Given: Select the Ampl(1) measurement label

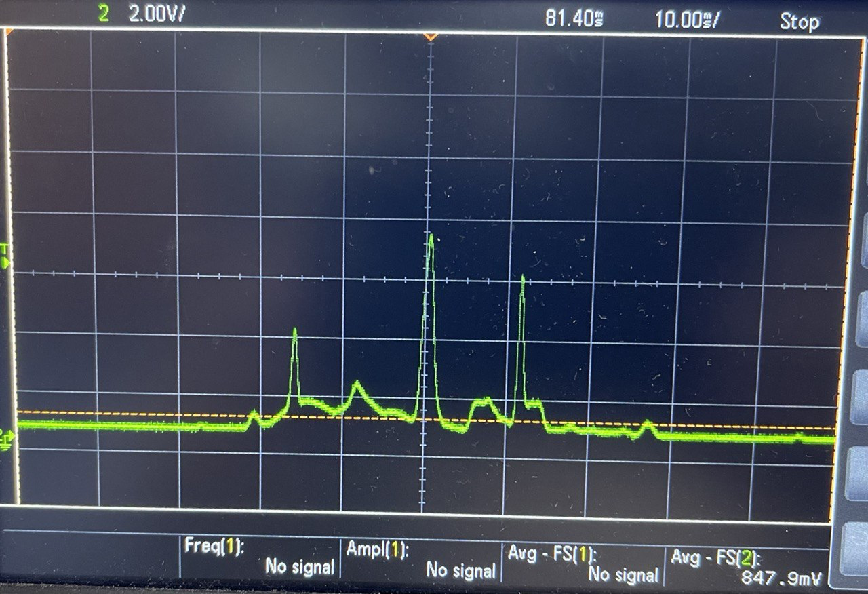Looking at the screenshot, I should [x=377, y=550].
